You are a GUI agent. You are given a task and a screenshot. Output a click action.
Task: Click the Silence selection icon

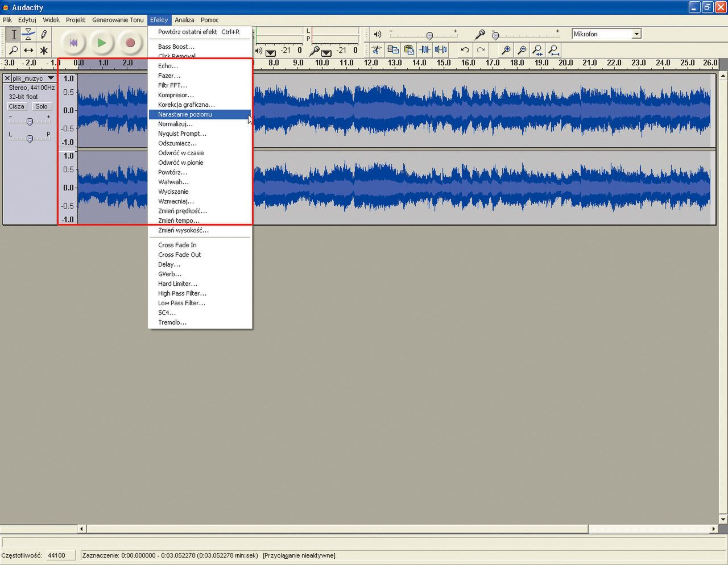[441, 50]
